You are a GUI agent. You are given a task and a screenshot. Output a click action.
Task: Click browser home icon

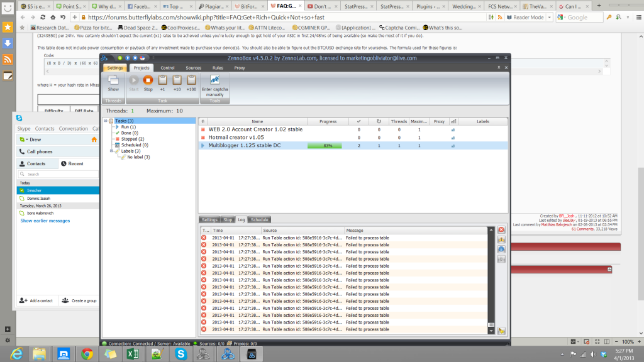pyautogui.click(x=53, y=17)
